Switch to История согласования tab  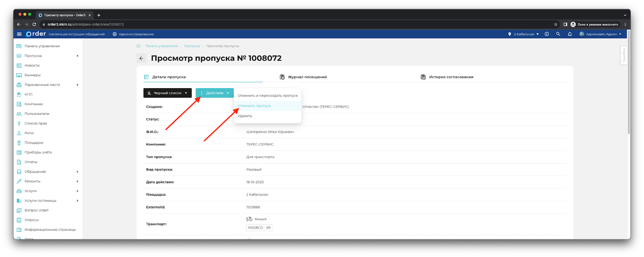(x=450, y=77)
